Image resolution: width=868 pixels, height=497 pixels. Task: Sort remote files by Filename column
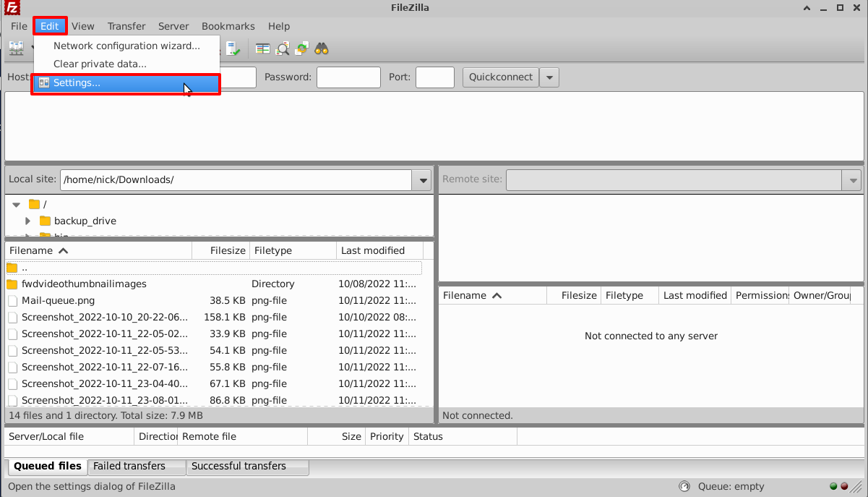coord(492,295)
